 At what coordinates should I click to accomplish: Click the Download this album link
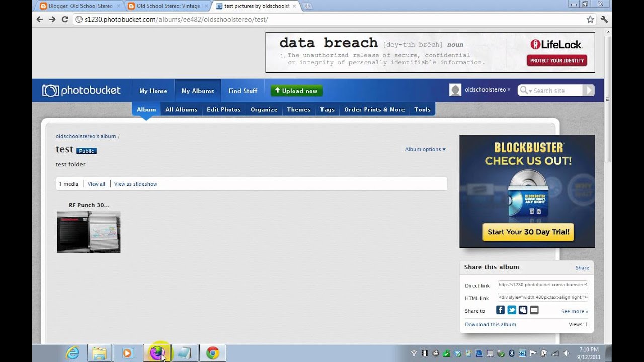[491, 325]
